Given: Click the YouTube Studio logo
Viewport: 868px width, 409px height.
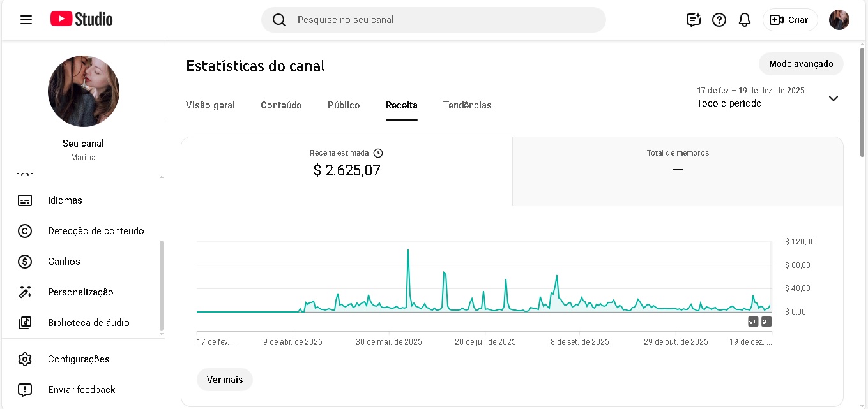Looking at the screenshot, I should (x=82, y=19).
